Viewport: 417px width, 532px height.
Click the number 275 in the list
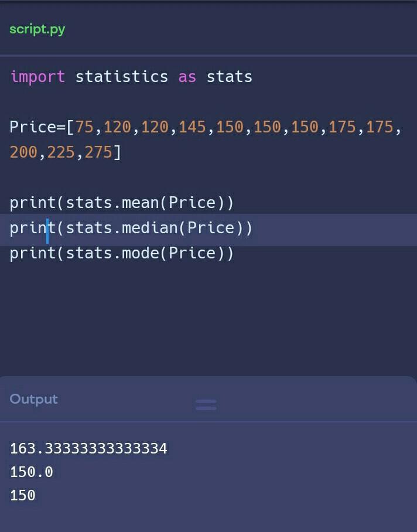click(98, 153)
